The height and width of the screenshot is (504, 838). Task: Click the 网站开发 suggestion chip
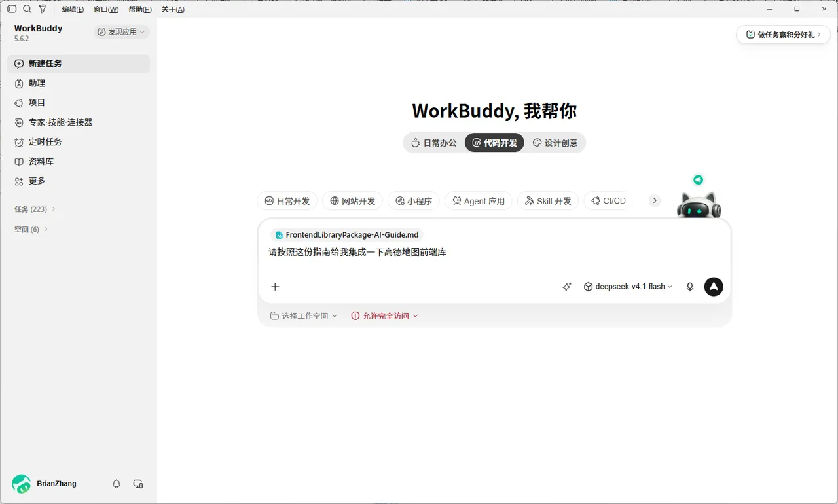tap(353, 201)
